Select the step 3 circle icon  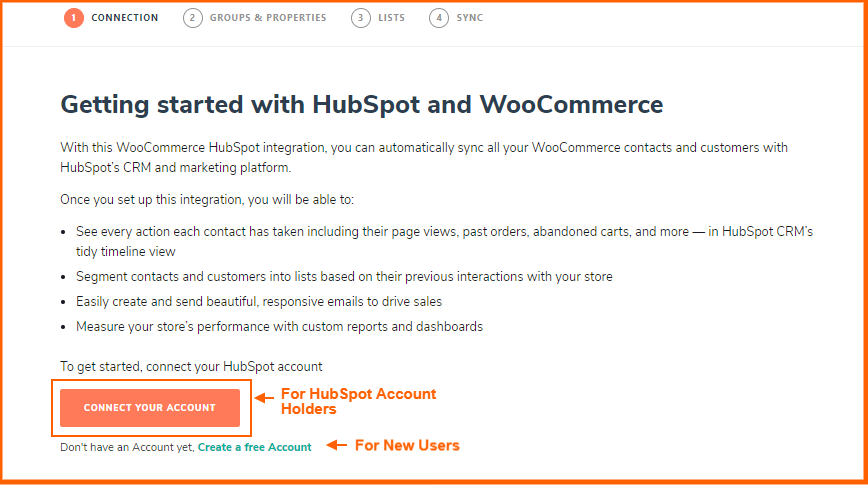point(360,18)
